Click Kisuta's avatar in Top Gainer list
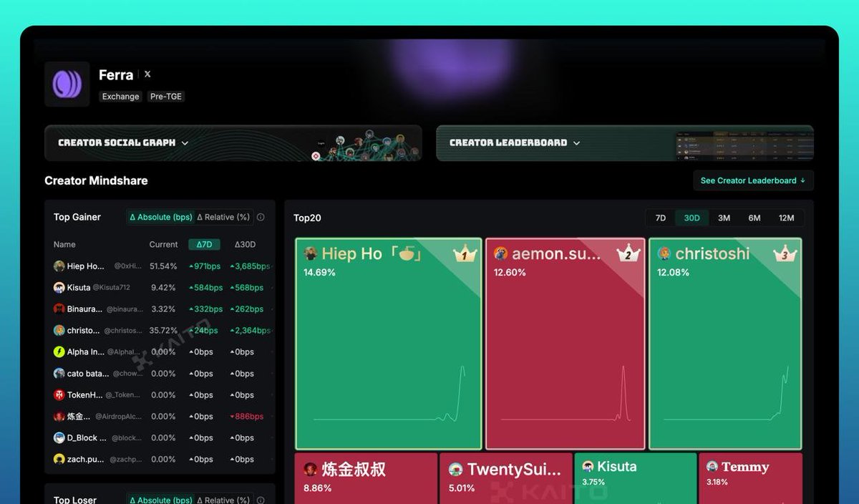859x504 pixels. click(59, 288)
